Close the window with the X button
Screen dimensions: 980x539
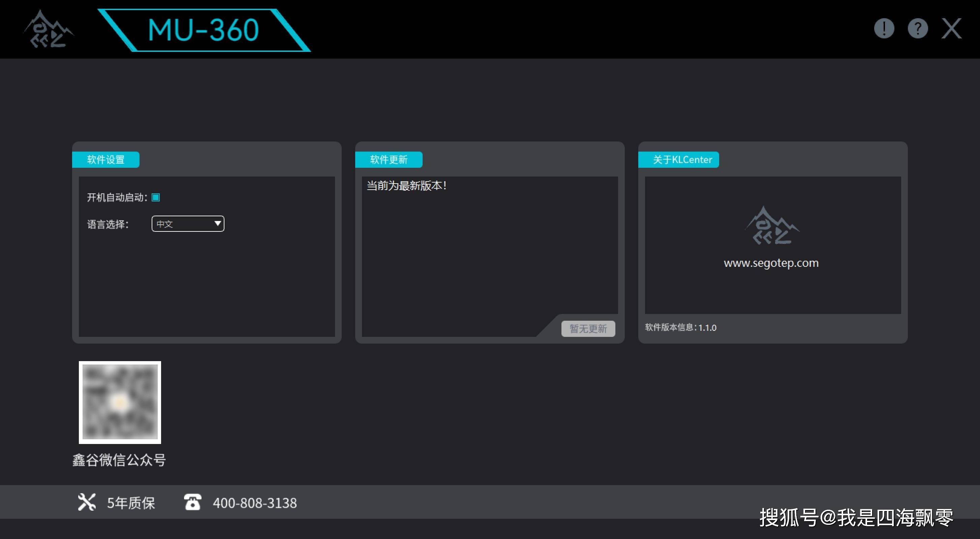pos(951,29)
